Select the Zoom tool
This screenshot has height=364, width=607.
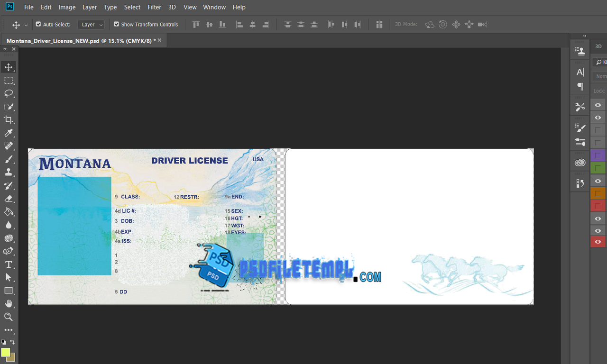pos(9,317)
